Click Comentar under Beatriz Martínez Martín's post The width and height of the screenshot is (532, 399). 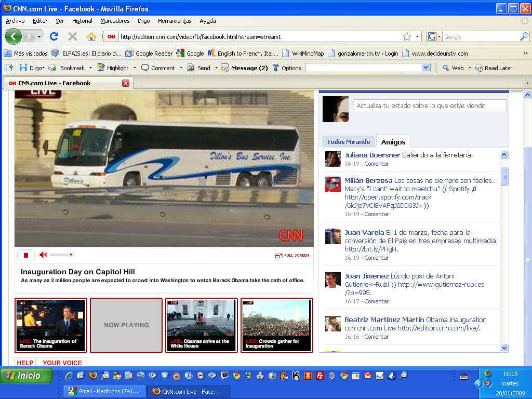tap(377, 337)
